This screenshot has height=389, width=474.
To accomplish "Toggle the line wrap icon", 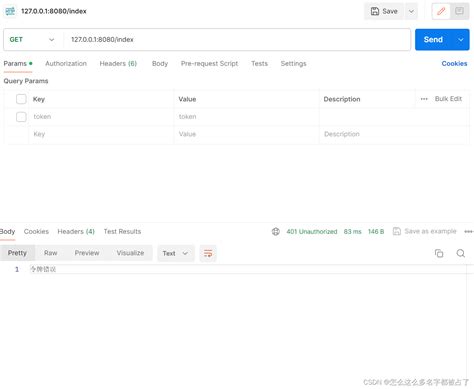I will tap(208, 253).
